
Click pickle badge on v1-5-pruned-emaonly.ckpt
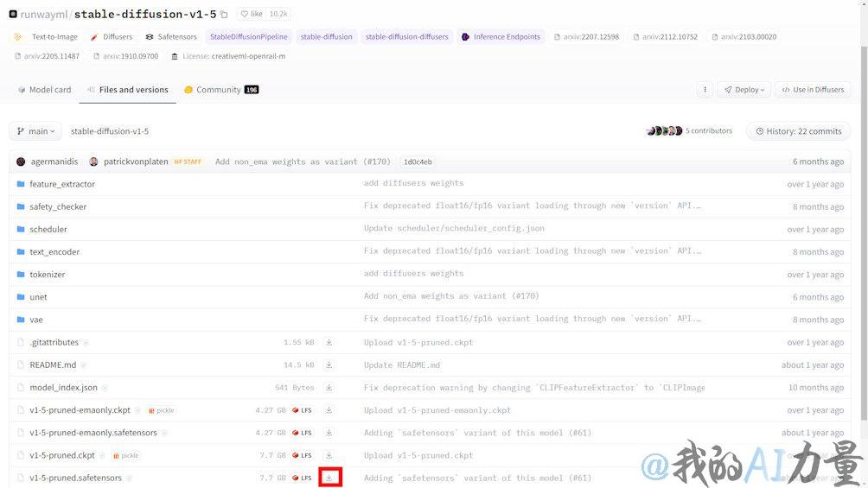[161, 410]
